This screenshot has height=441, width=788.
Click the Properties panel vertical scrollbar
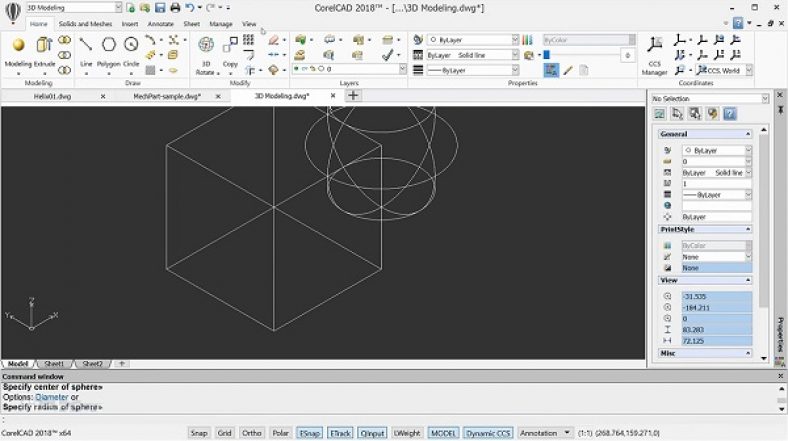764,221
